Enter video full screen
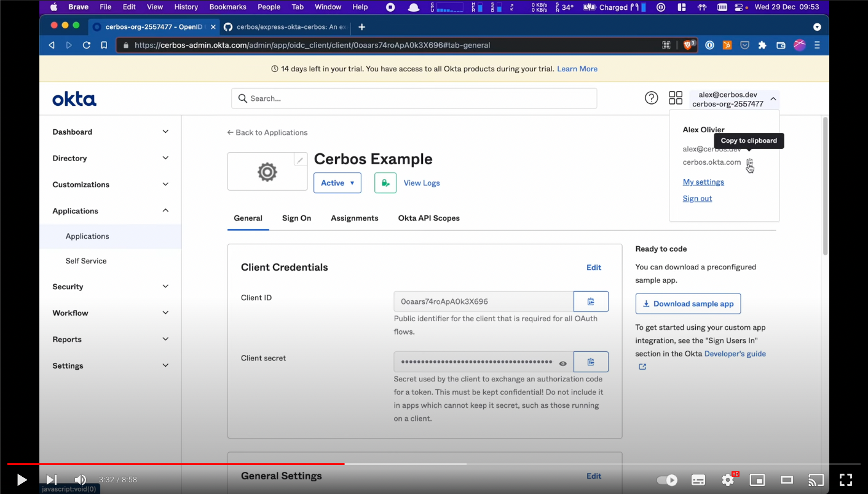The height and width of the screenshot is (494, 868). tap(846, 480)
